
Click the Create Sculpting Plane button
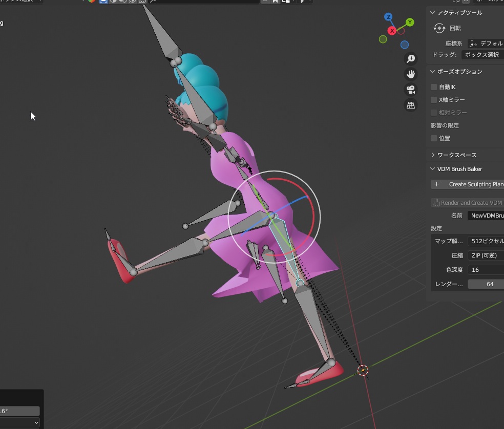[467, 184]
